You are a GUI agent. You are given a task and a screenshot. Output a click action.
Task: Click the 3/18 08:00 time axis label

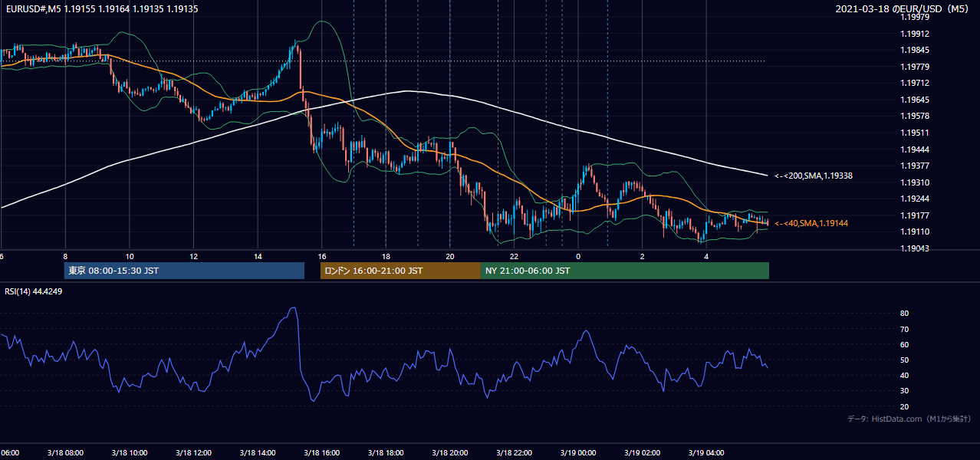(x=65, y=453)
